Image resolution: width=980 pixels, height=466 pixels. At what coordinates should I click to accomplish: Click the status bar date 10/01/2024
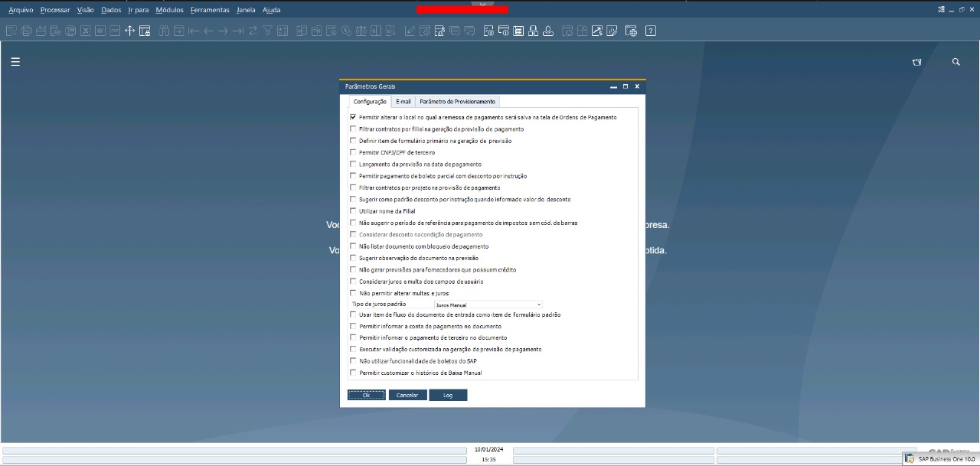(488, 450)
